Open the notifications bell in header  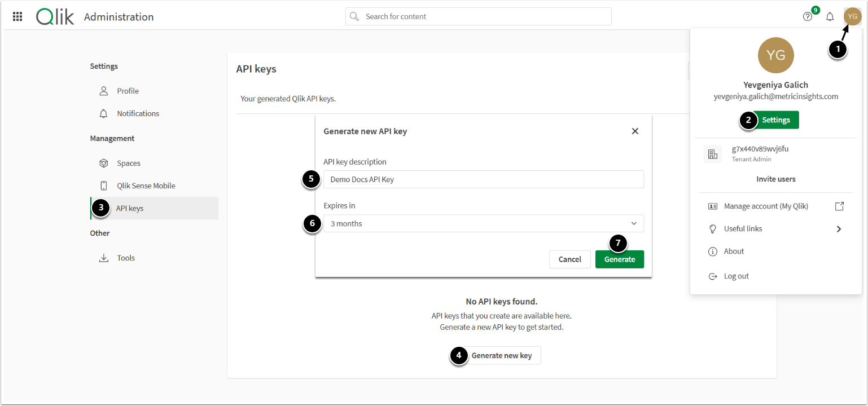(x=830, y=16)
